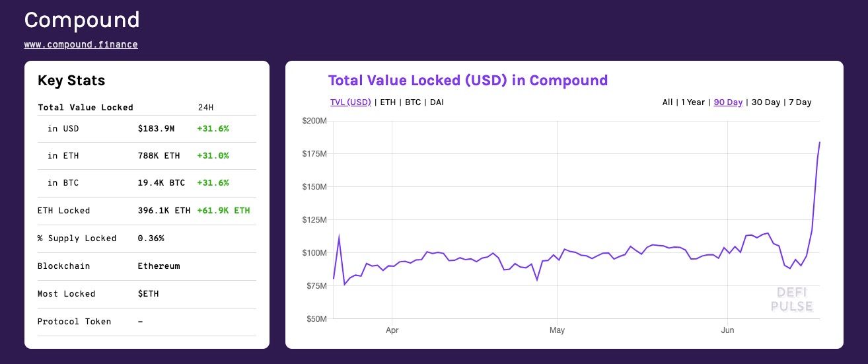Switch chart denomination to BTC

pyautogui.click(x=414, y=102)
